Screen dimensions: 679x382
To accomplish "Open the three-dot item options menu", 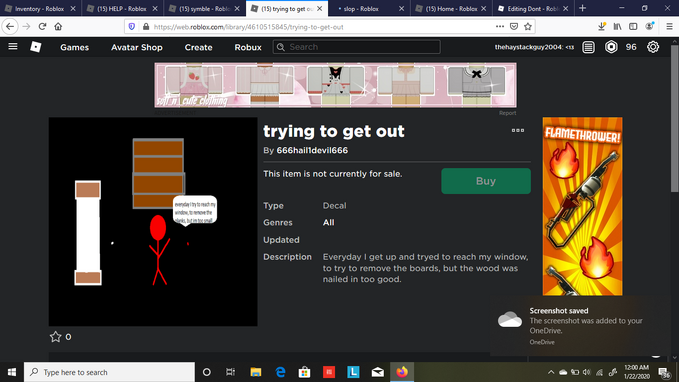I will coord(517,130).
